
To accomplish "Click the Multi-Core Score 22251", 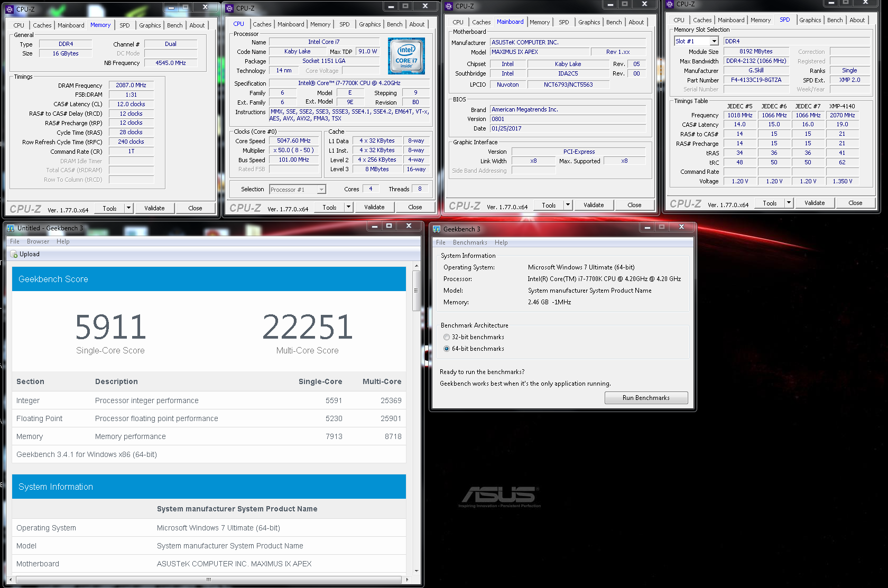I will 308,327.
